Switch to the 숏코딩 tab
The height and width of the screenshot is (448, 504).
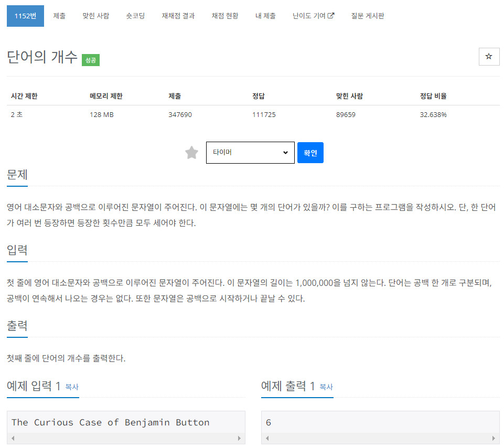coord(135,16)
